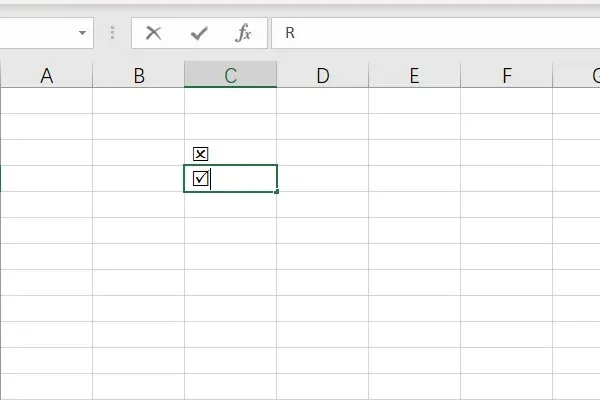This screenshot has width=600, height=400.
Task: Click the three-dot handle beside the Name Box
Action: (x=113, y=33)
